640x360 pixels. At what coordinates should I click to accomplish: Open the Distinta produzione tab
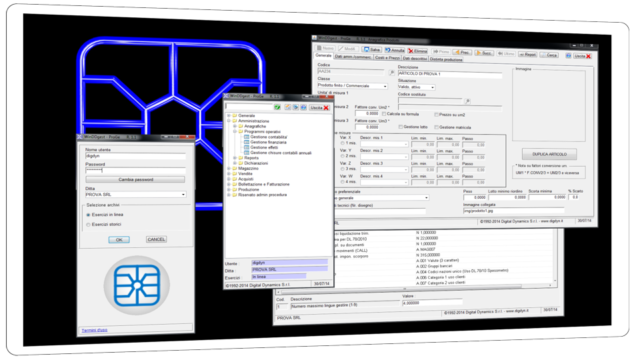[447, 60]
